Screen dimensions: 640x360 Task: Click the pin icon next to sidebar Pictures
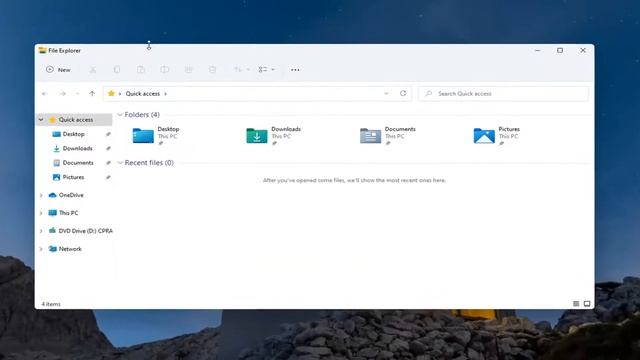tap(108, 177)
